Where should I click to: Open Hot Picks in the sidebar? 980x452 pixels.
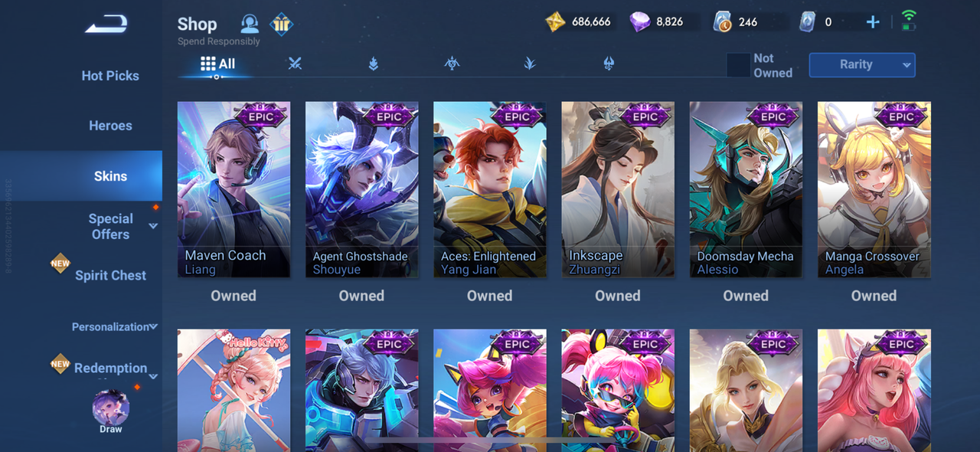(110, 76)
